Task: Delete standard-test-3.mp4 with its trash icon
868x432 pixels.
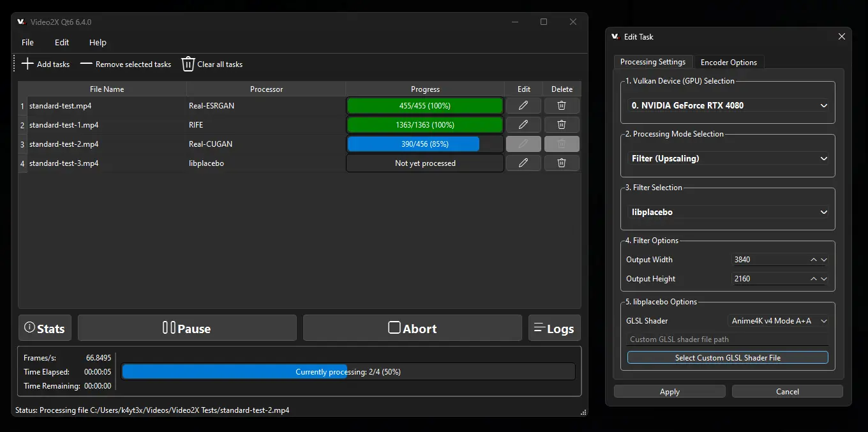Action: 562,163
